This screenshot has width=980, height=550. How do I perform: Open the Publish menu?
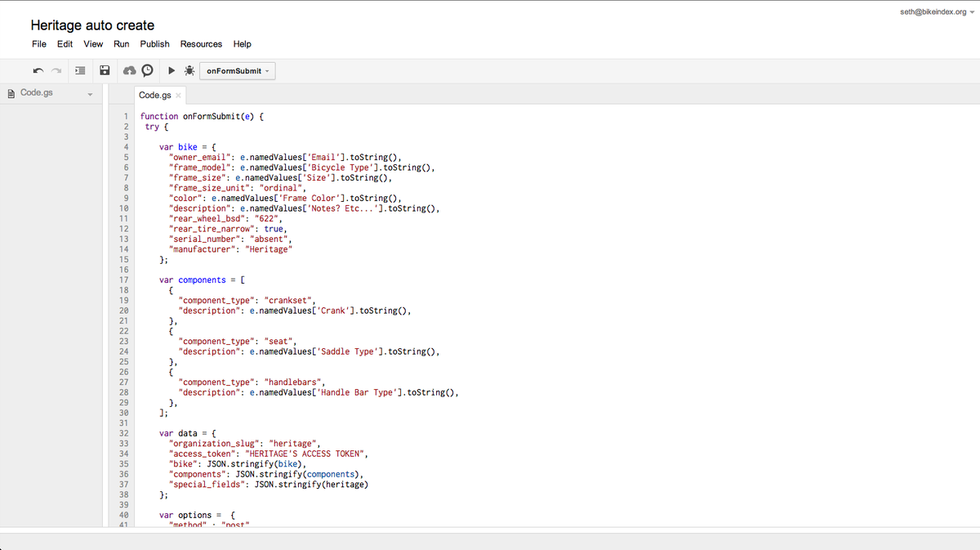[x=154, y=44]
